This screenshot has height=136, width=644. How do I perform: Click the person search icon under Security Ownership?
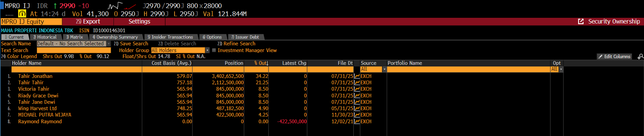tap(641, 56)
